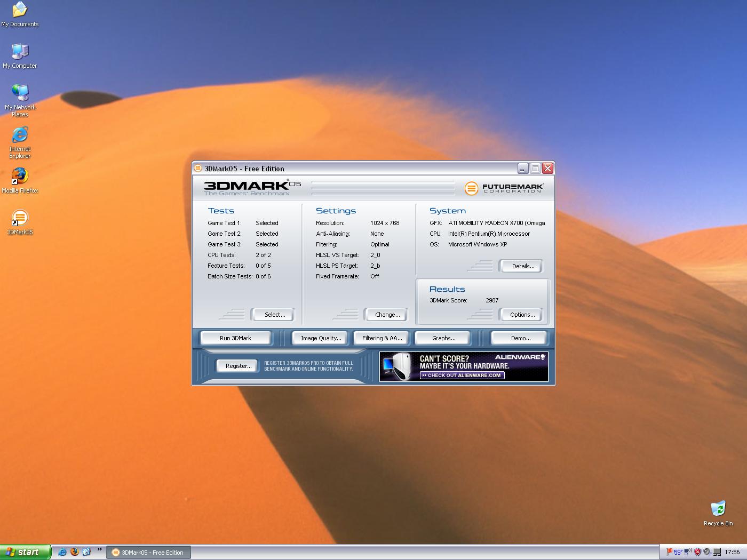Minimize the 3DMark05 window

click(x=522, y=169)
